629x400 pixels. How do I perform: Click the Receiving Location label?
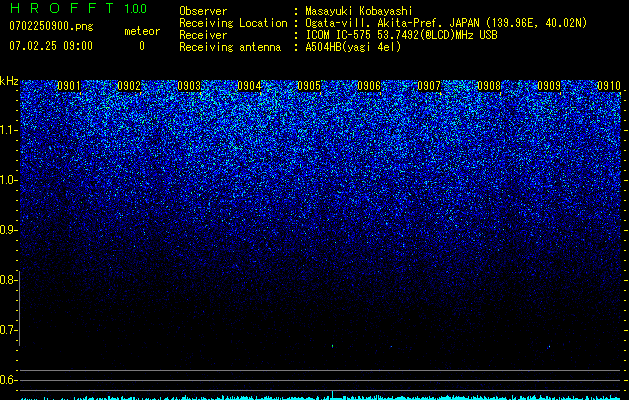tap(233, 23)
